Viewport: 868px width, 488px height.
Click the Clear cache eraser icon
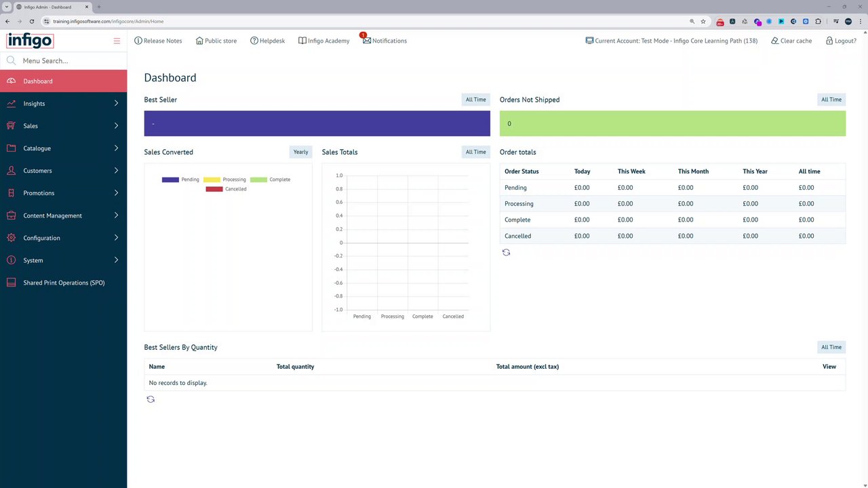tap(774, 41)
